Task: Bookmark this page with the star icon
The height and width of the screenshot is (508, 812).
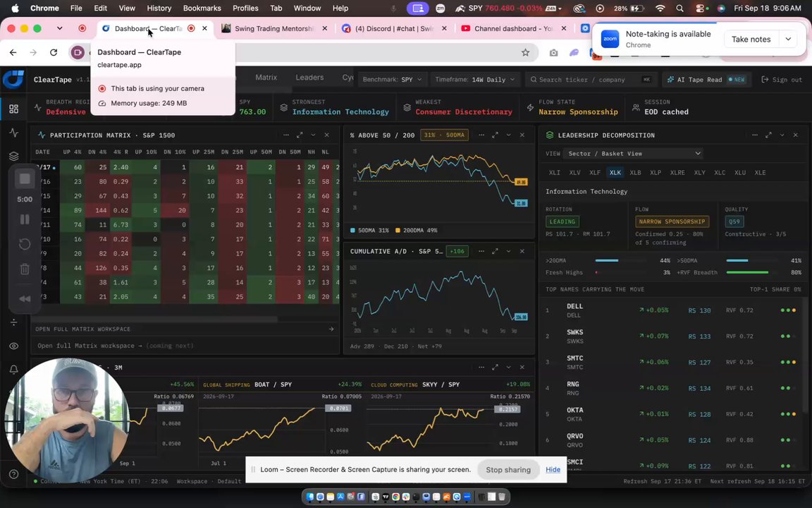Action: 525,52
